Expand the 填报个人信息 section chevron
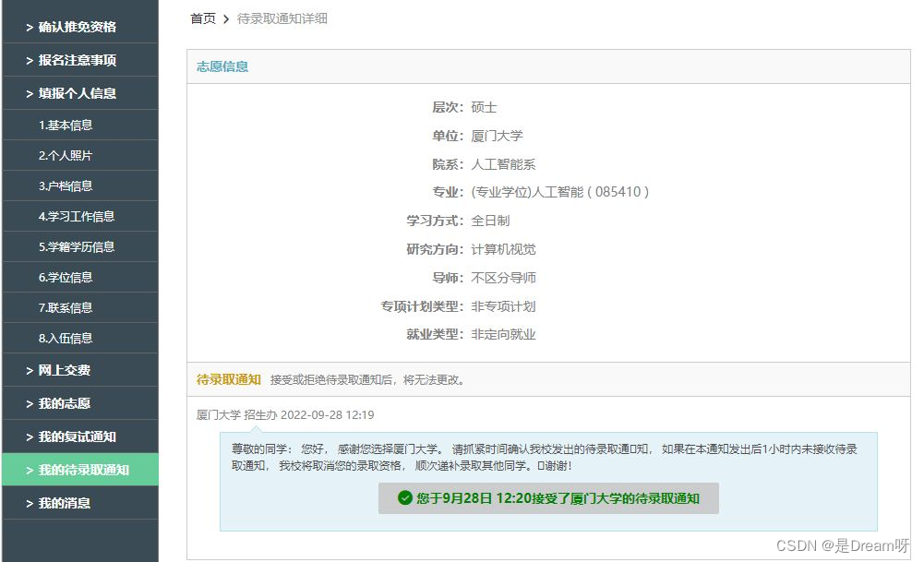Viewport: 924px width, 562px height. click(30, 93)
